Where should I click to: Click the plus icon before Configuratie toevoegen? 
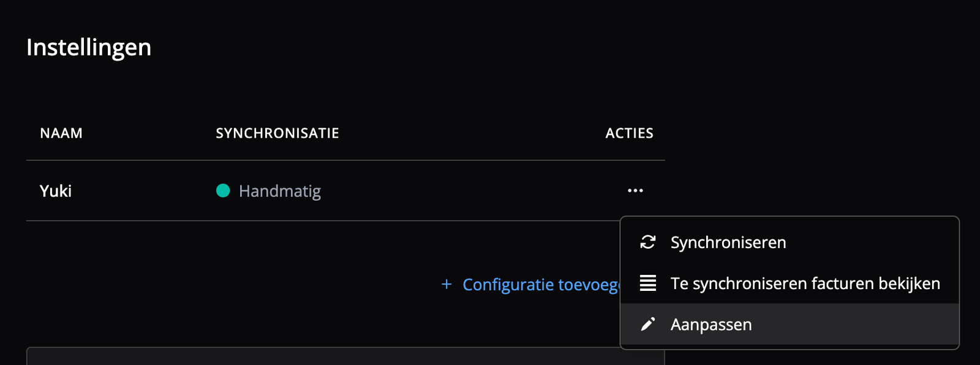(445, 284)
